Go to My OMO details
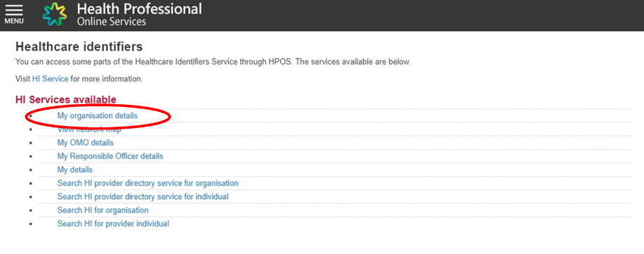The image size is (644, 254). [86, 143]
